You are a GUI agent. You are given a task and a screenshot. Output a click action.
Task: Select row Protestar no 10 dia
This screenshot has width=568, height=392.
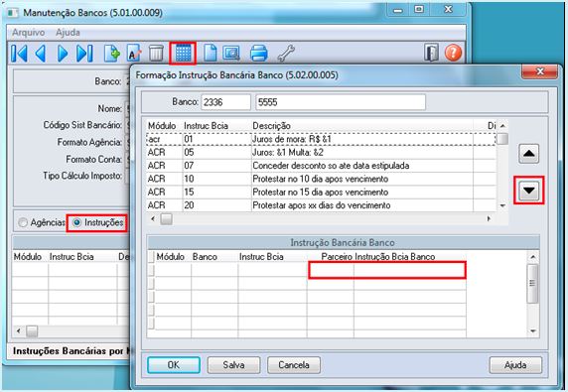[x=321, y=179]
